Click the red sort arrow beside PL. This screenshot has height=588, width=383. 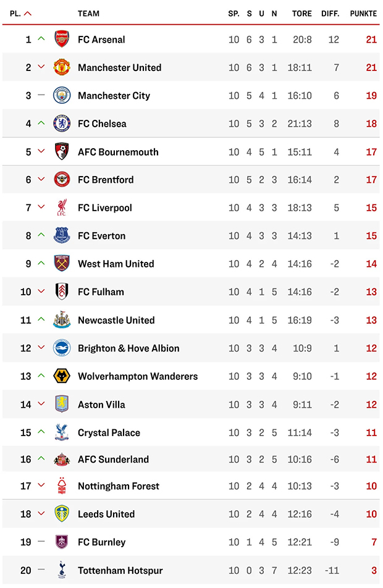[x=28, y=14]
